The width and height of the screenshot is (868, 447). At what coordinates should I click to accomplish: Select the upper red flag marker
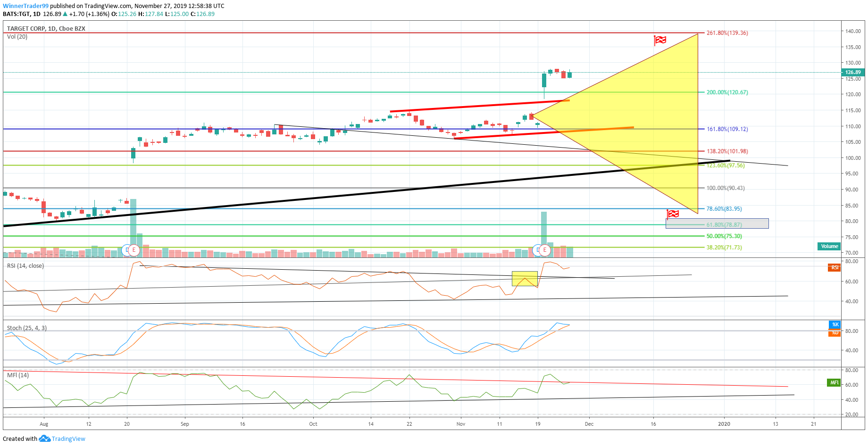point(659,41)
